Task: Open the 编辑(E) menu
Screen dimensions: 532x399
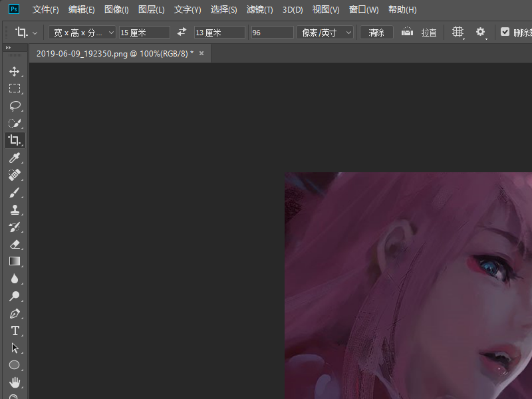Action: click(x=81, y=10)
